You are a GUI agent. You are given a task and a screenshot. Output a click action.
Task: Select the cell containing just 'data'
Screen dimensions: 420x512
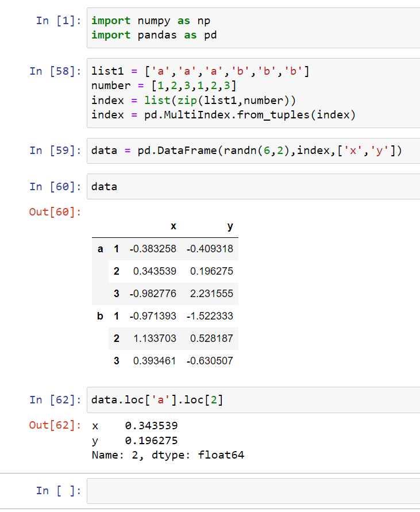(x=253, y=186)
